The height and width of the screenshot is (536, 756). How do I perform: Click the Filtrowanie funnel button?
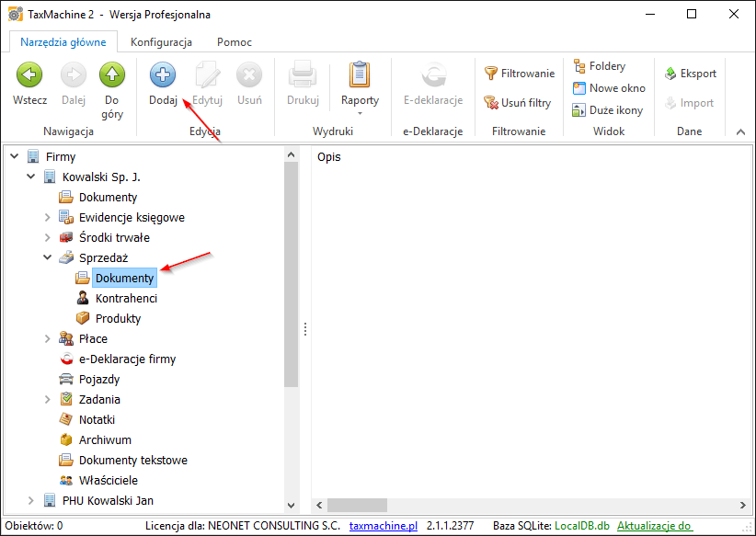pyautogui.click(x=520, y=74)
